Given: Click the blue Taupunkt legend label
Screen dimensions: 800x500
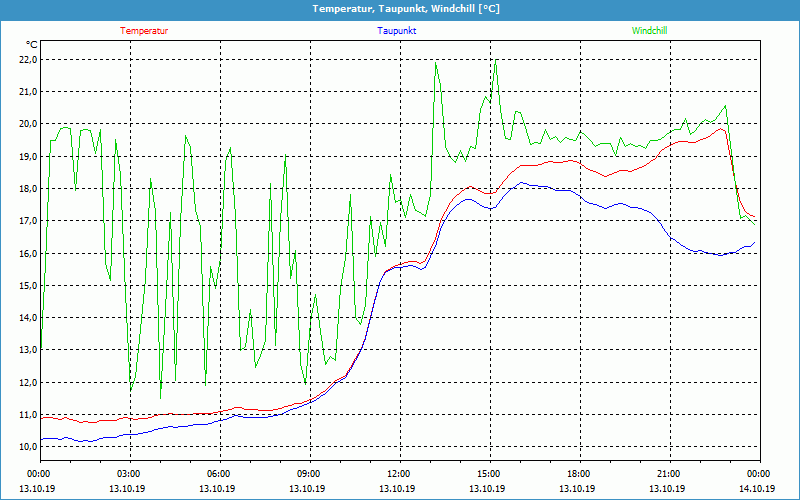Looking at the screenshot, I should tap(397, 31).
